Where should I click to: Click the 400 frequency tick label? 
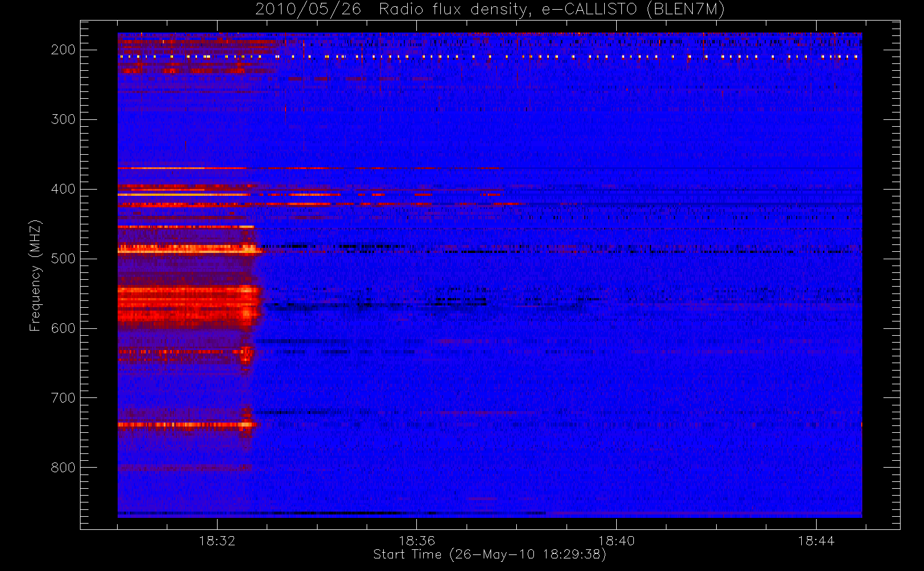pos(63,189)
